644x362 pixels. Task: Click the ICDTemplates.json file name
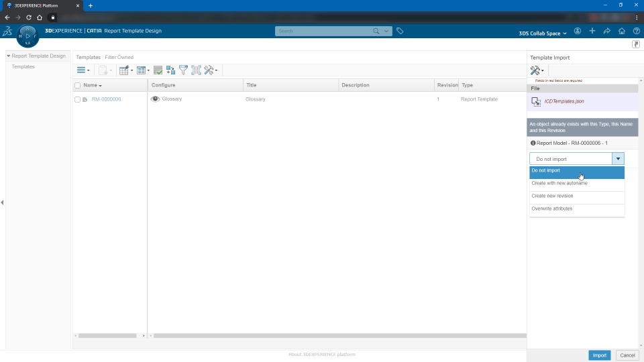click(564, 101)
